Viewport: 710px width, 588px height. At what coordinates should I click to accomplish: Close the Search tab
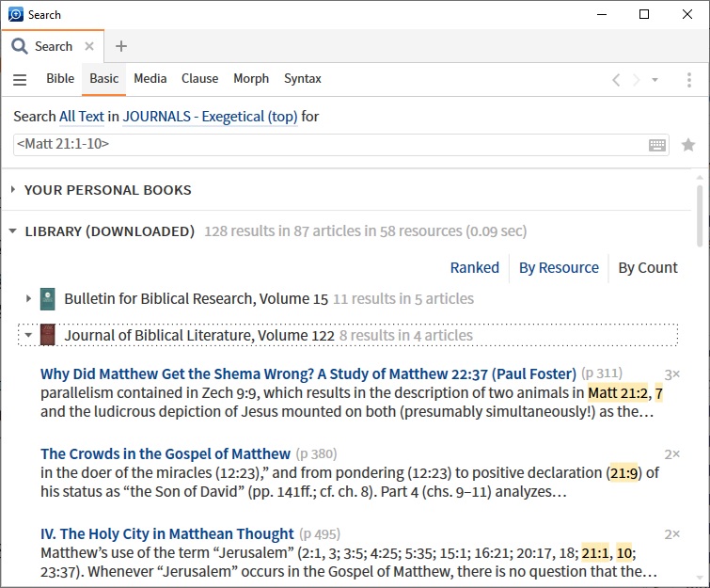89,46
